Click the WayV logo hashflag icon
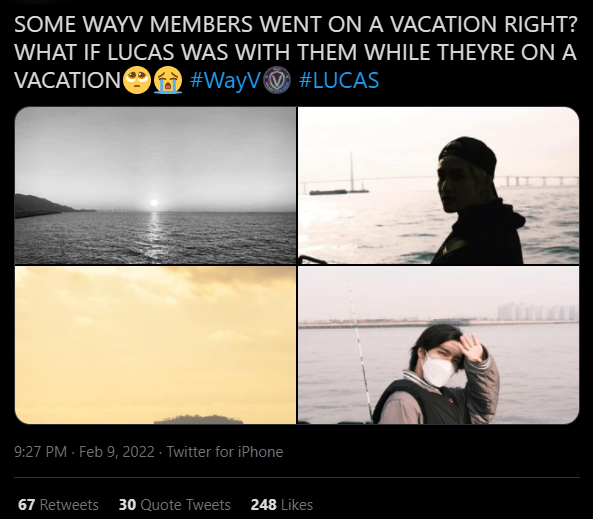The height and width of the screenshot is (519, 593). point(277,80)
